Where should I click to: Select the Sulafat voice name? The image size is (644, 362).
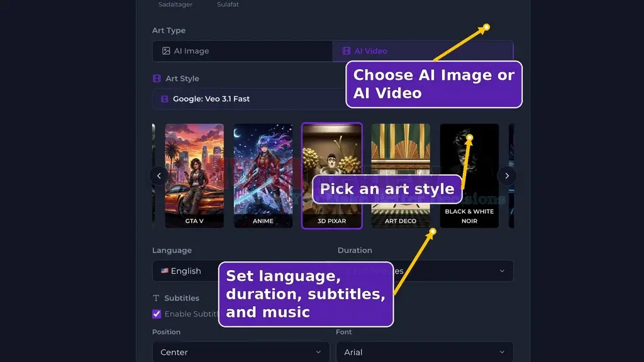pos(228,4)
